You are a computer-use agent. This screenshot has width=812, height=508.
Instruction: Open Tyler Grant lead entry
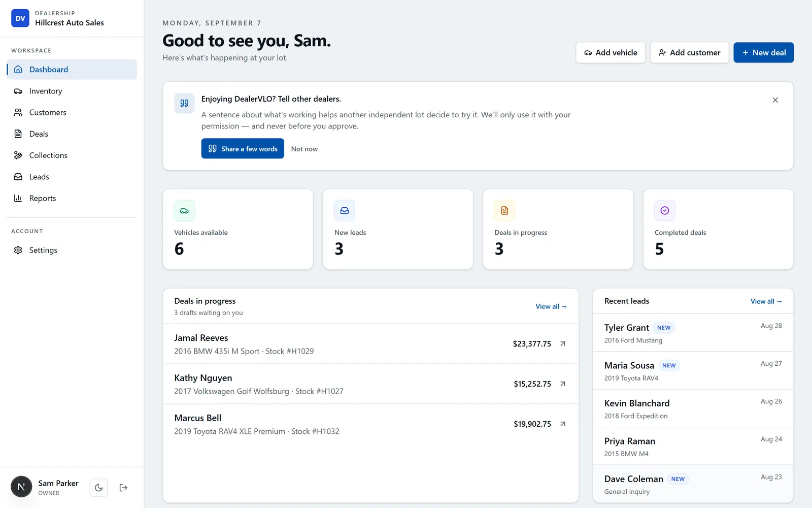coord(693,333)
